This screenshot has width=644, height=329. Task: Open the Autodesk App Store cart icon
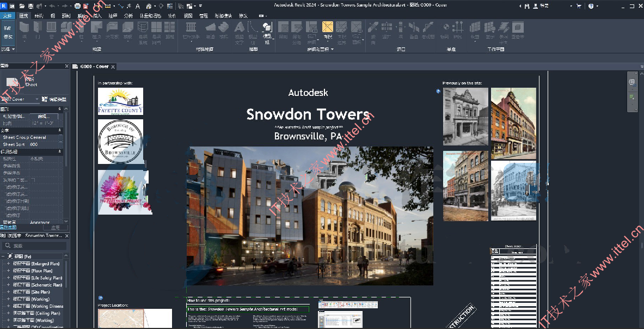pos(579,6)
